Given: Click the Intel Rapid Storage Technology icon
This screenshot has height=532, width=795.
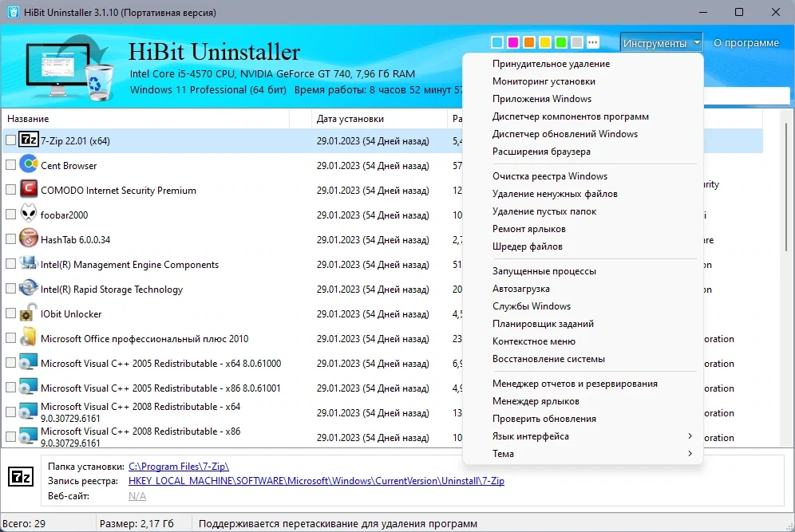Looking at the screenshot, I should 29,288.
